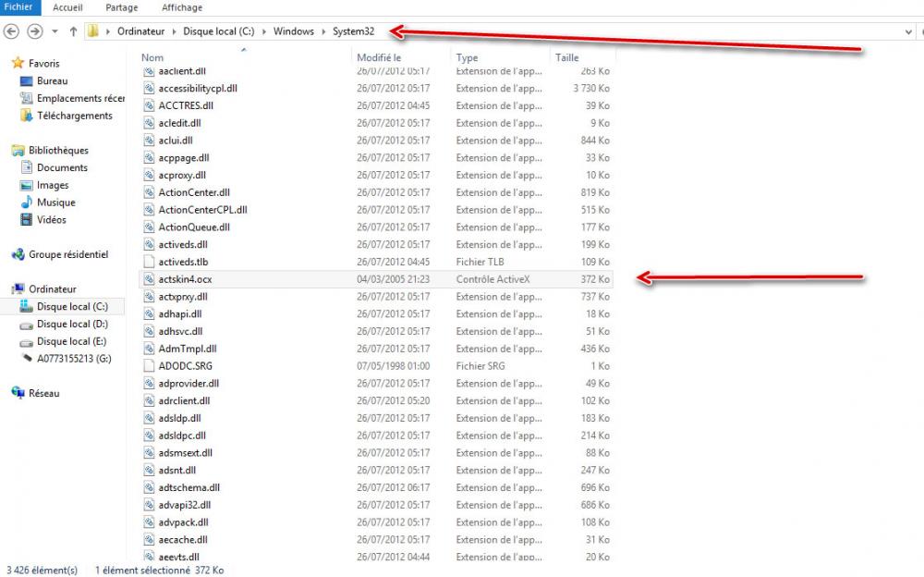
Task: Select aclui.dll file icon
Action: 149,141
